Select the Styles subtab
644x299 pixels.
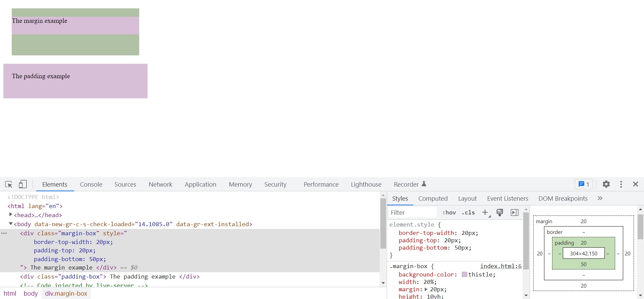(x=400, y=198)
